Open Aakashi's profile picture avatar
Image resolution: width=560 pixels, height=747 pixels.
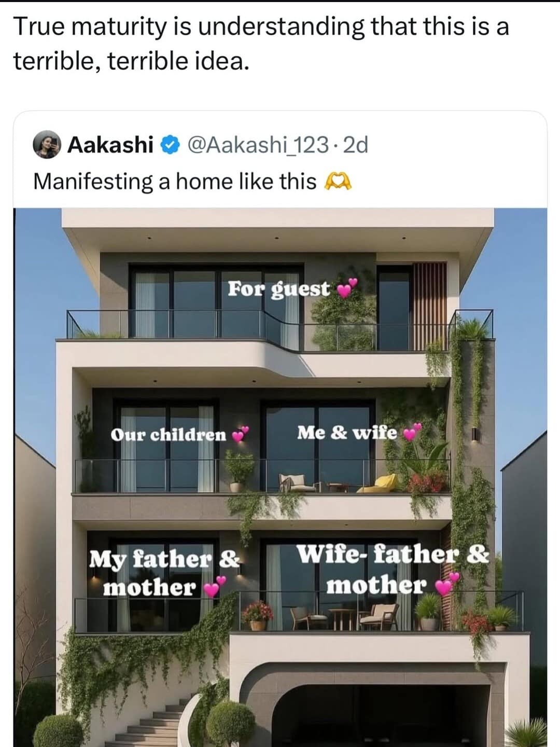pos(48,145)
